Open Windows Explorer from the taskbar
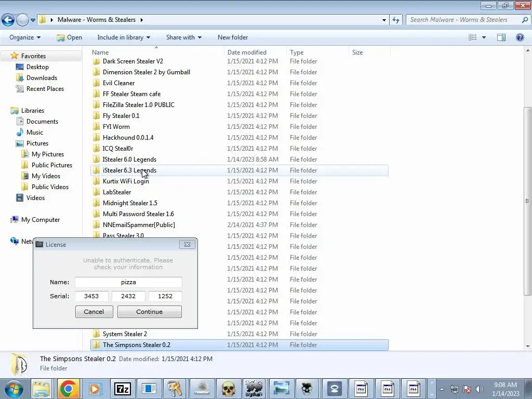This screenshot has width=532, height=399. pyautogui.click(x=41, y=389)
